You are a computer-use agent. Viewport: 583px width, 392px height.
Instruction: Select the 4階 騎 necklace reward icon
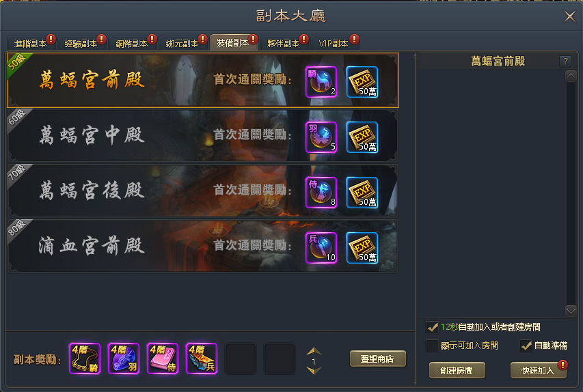[x=85, y=359]
